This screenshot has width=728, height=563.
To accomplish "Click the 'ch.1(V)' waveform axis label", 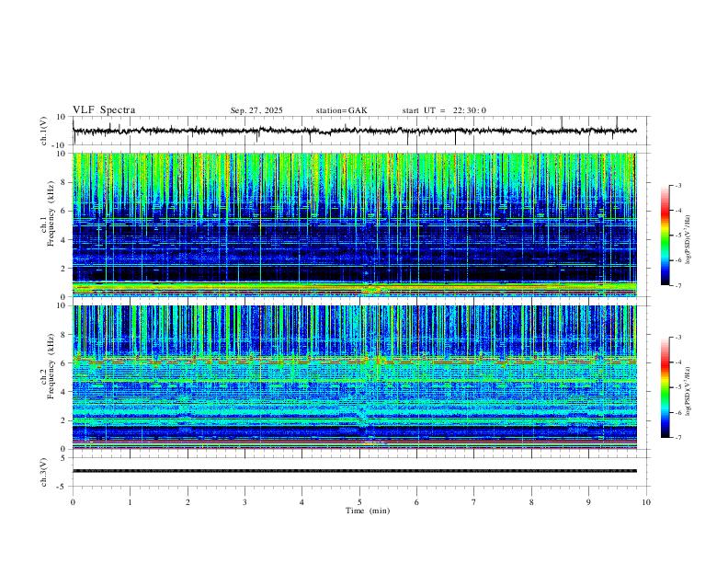I will point(44,131).
